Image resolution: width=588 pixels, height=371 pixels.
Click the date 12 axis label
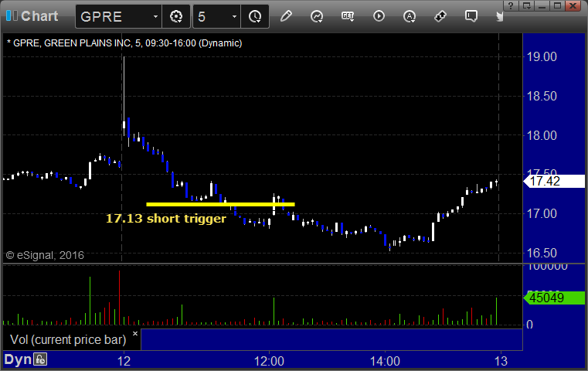click(124, 361)
